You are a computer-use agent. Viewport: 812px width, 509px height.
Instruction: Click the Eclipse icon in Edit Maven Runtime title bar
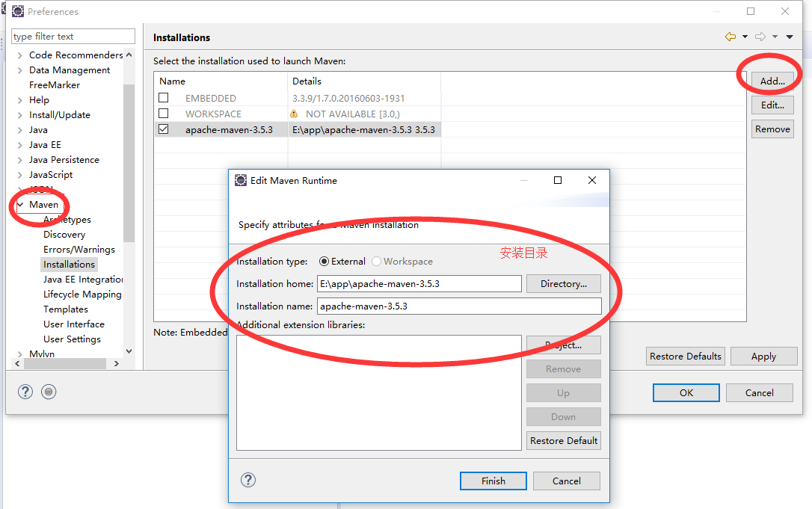pyautogui.click(x=241, y=180)
